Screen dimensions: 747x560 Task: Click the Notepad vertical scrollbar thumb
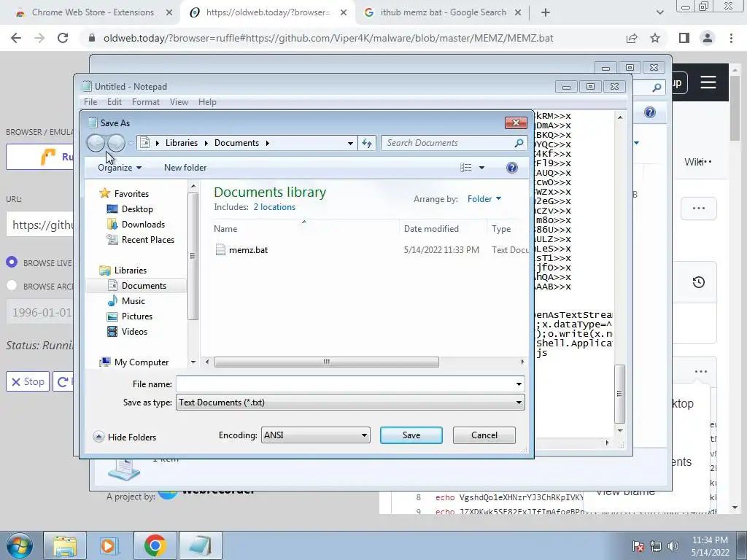point(619,394)
